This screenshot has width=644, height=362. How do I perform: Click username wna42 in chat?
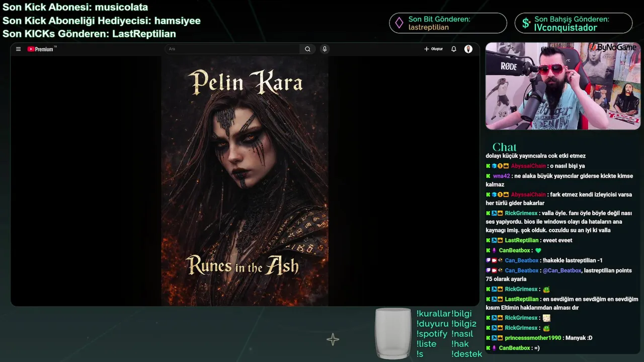click(502, 176)
